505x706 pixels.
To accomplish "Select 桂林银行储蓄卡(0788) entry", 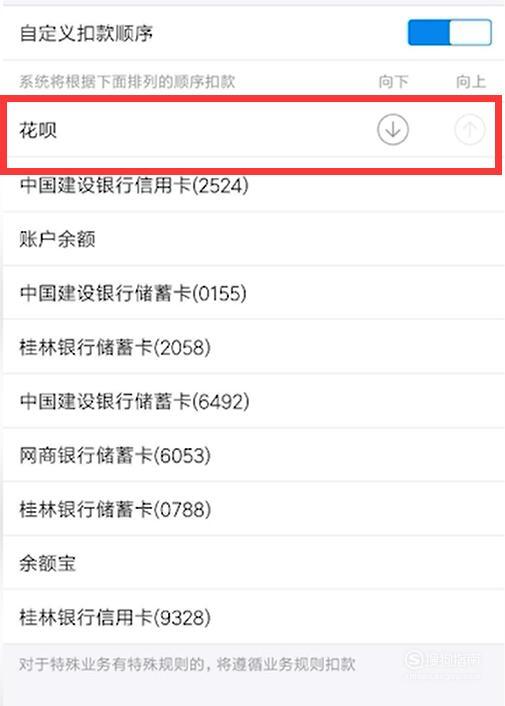I will tap(252, 509).
